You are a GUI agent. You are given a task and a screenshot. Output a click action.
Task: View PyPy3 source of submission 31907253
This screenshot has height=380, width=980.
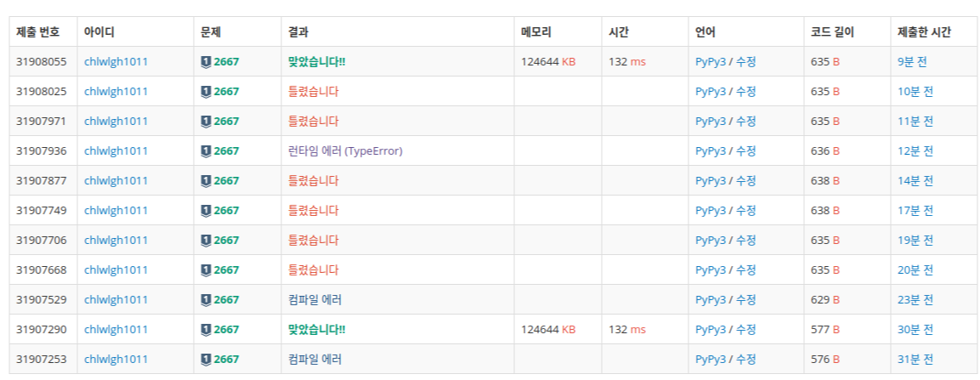coord(711,360)
